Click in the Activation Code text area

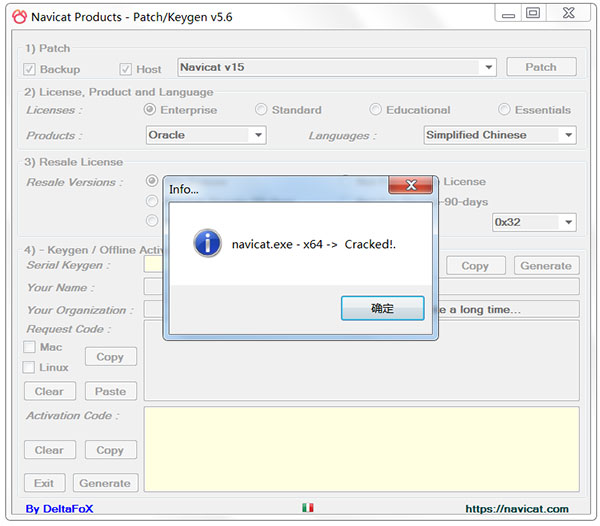[362, 449]
